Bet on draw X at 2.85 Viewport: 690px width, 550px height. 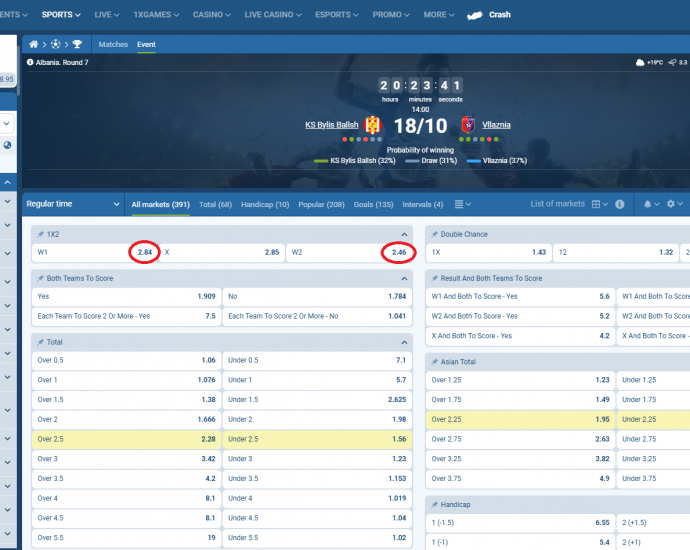pyautogui.click(x=222, y=253)
